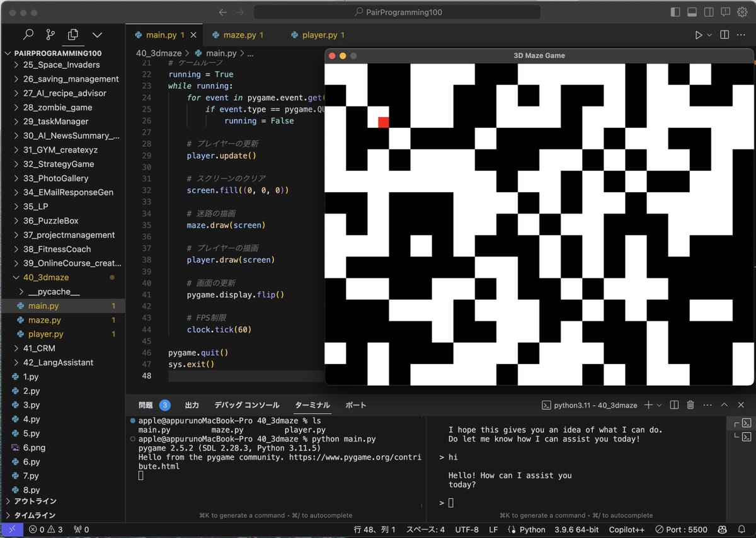Change the LF end of line setting
The width and height of the screenshot is (756, 538).
(493, 530)
